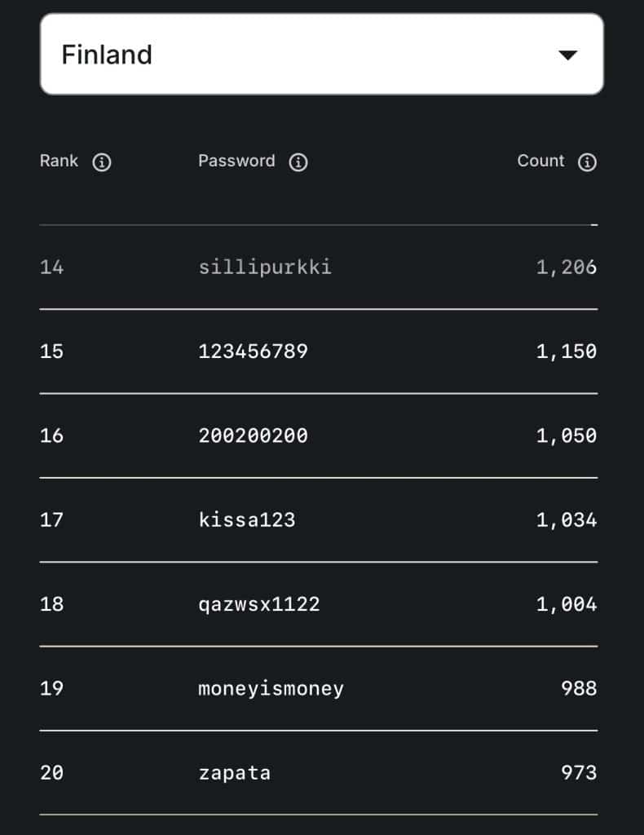Viewport: 644px width, 835px height.
Task: Click the Password column header
Action: click(236, 161)
